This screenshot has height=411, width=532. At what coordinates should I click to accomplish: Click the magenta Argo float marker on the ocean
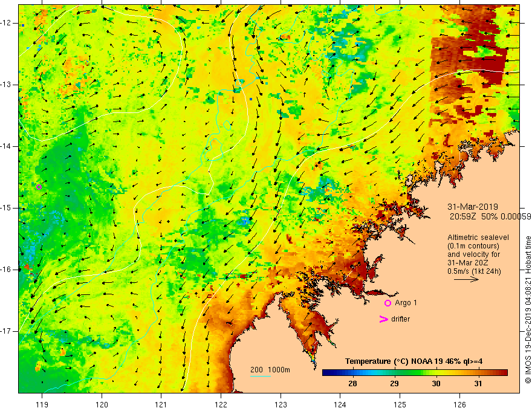39,187
